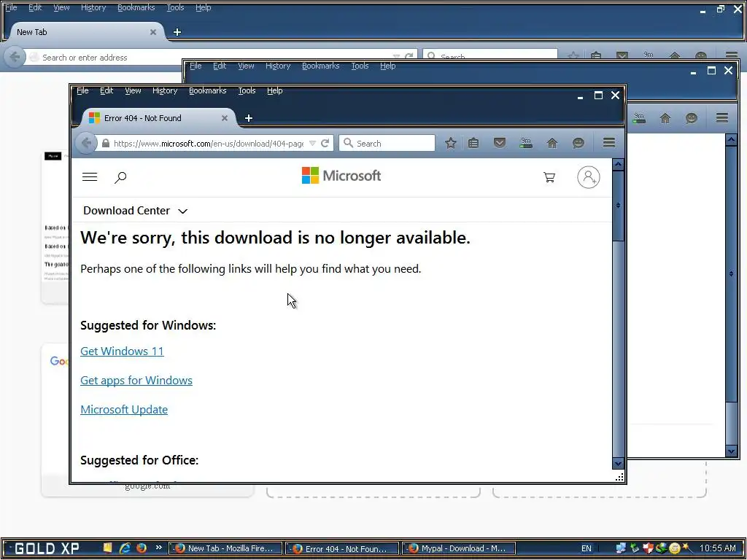The image size is (747, 560).
Task: Open the Microsoft Update link
Action: pyautogui.click(x=124, y=409)
